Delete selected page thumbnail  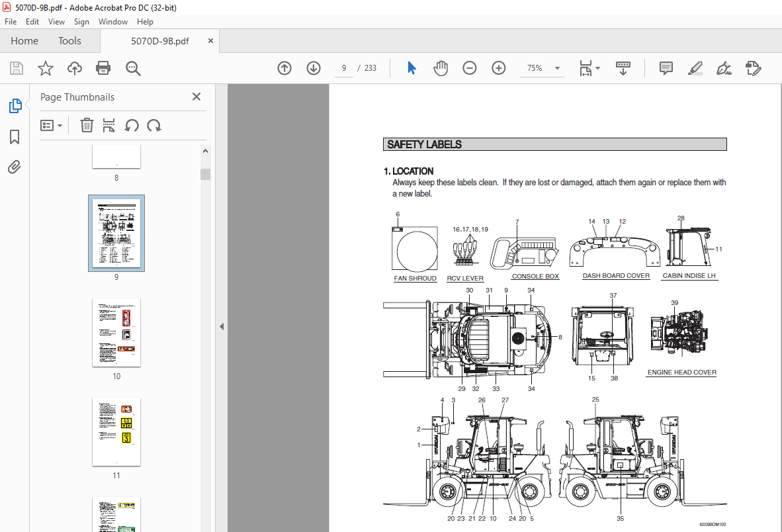87,125
